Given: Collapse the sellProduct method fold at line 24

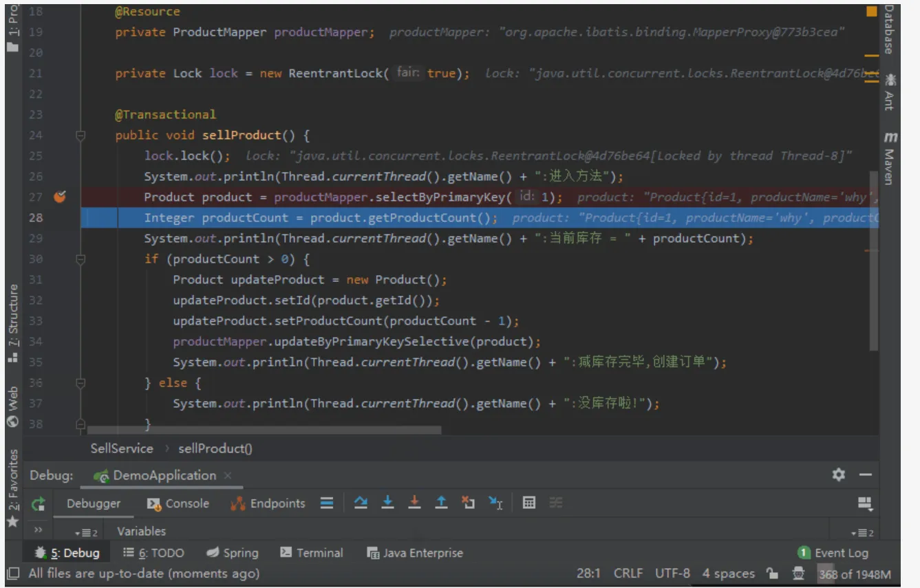Looking at the screenshot, I should coord(81,135).
